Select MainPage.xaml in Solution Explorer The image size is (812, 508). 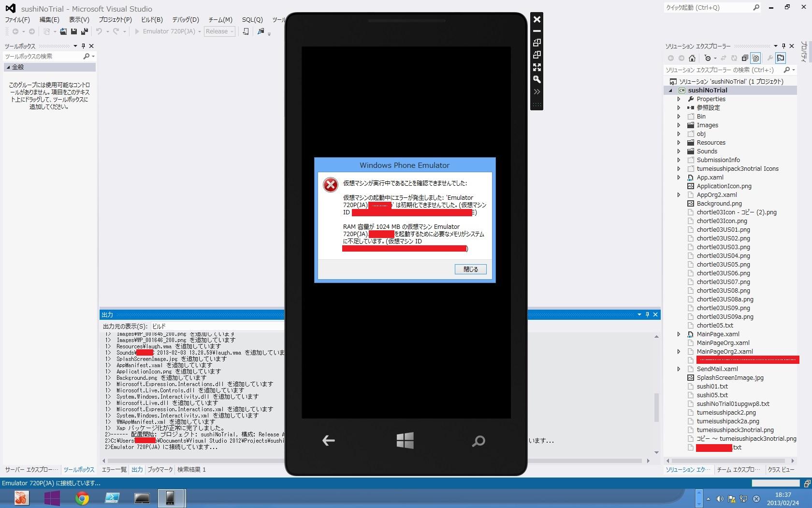point(718,334)
